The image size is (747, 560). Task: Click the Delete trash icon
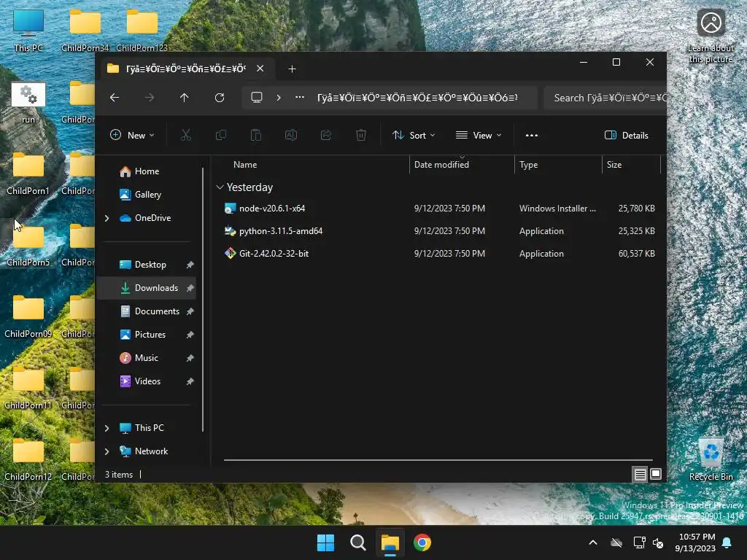(361, 135)
